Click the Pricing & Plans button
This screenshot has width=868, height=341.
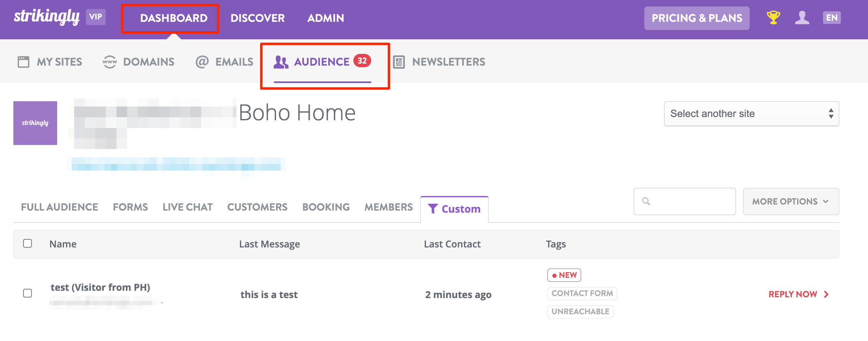click(x=697, y=18)
